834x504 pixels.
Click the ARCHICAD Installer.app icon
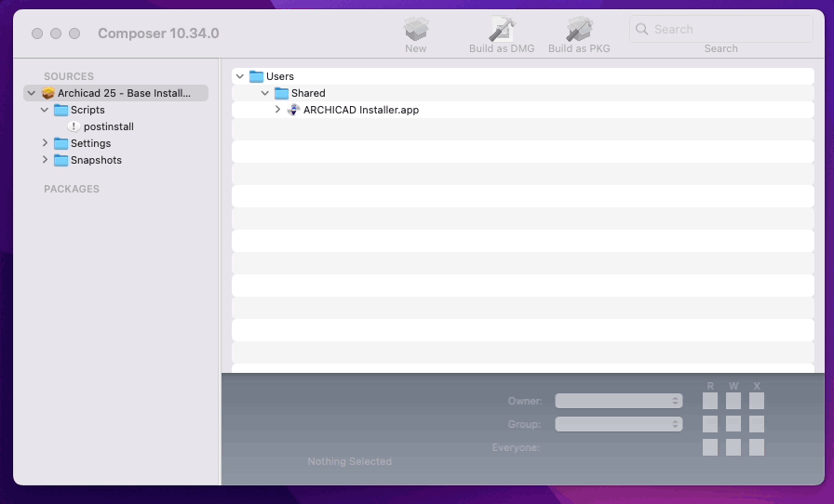[x=293, y=110]
